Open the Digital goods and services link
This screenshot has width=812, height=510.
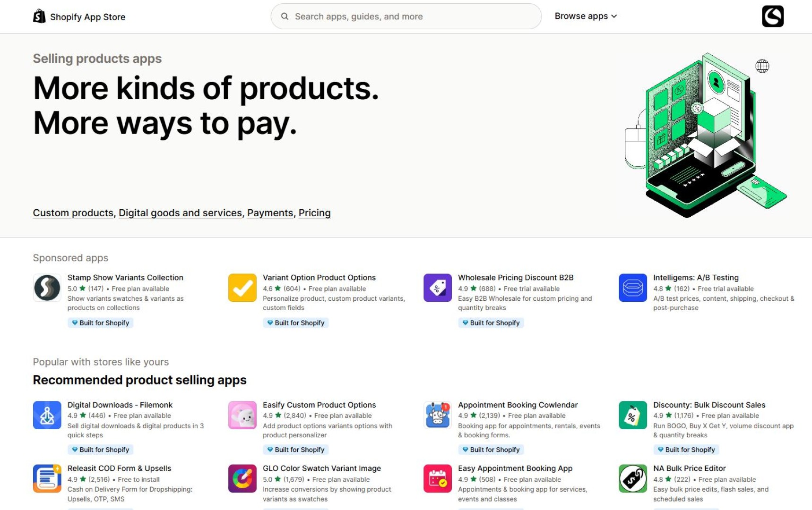[180, 213]
